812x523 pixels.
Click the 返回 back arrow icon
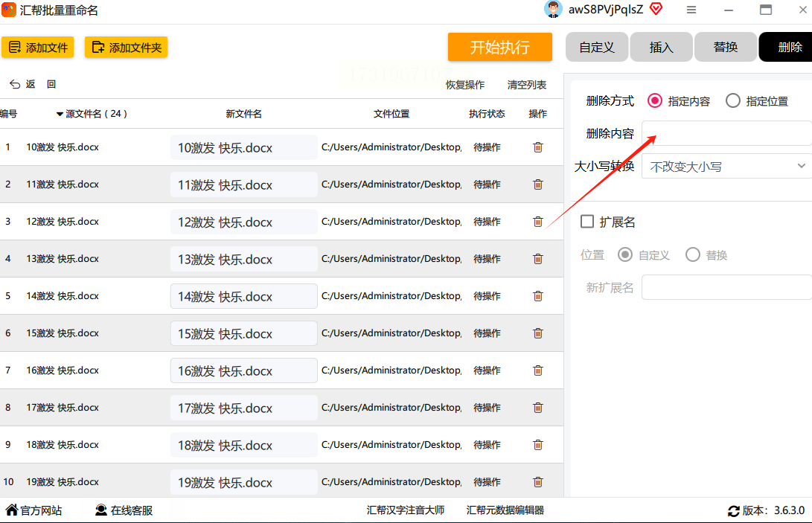(15, 84)
